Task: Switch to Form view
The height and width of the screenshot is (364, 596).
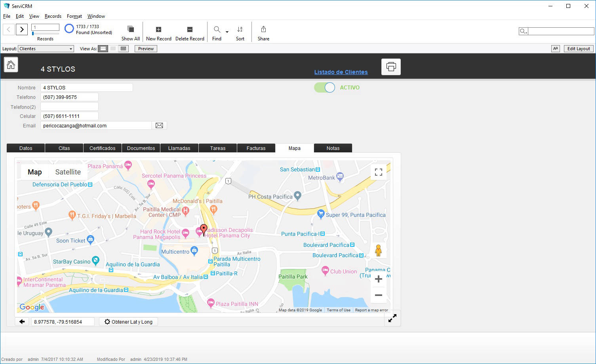Action: (x=103, y=49)
